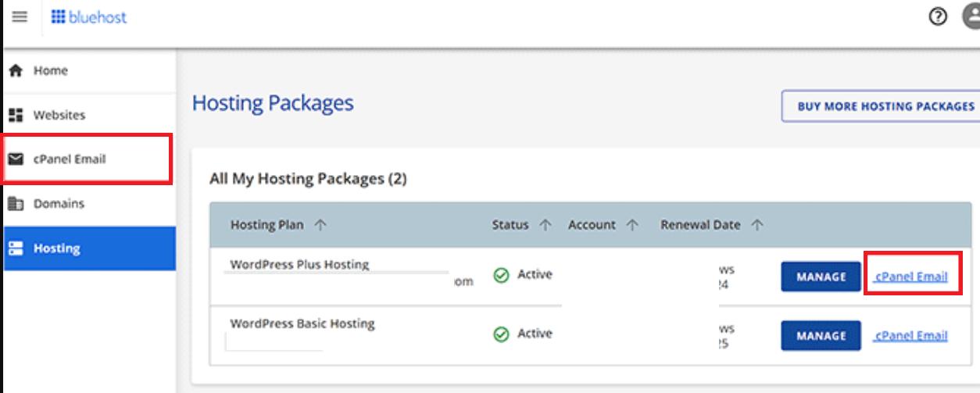Sort by Hosting Plan column arrow
This screenshot has width=980, height=393.
coord(320,225)
